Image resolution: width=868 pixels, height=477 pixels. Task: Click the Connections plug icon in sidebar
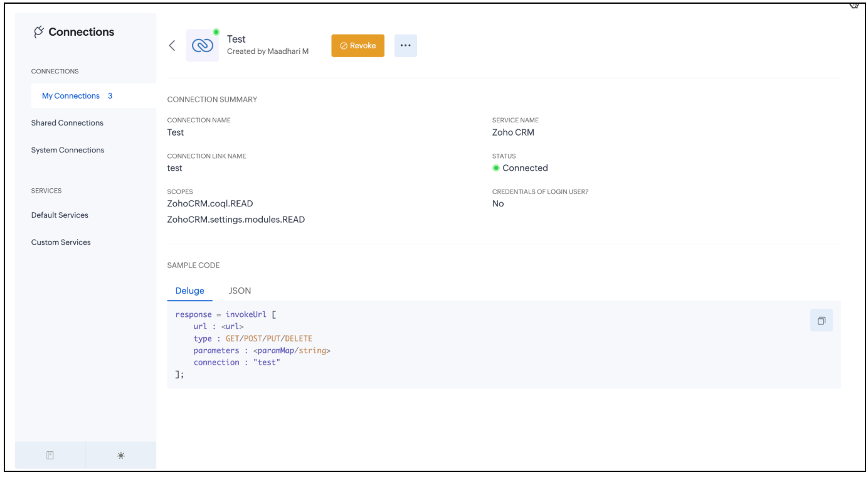(x=39, y=32)
